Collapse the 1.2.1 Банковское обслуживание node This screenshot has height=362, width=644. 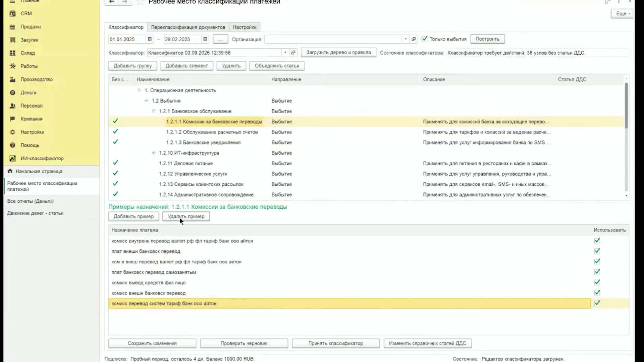click(154, 111)
